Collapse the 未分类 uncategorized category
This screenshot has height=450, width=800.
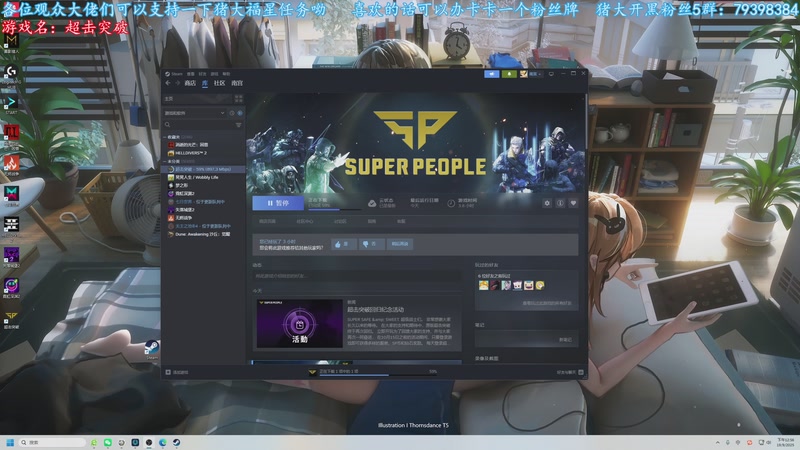pos(165,161)
